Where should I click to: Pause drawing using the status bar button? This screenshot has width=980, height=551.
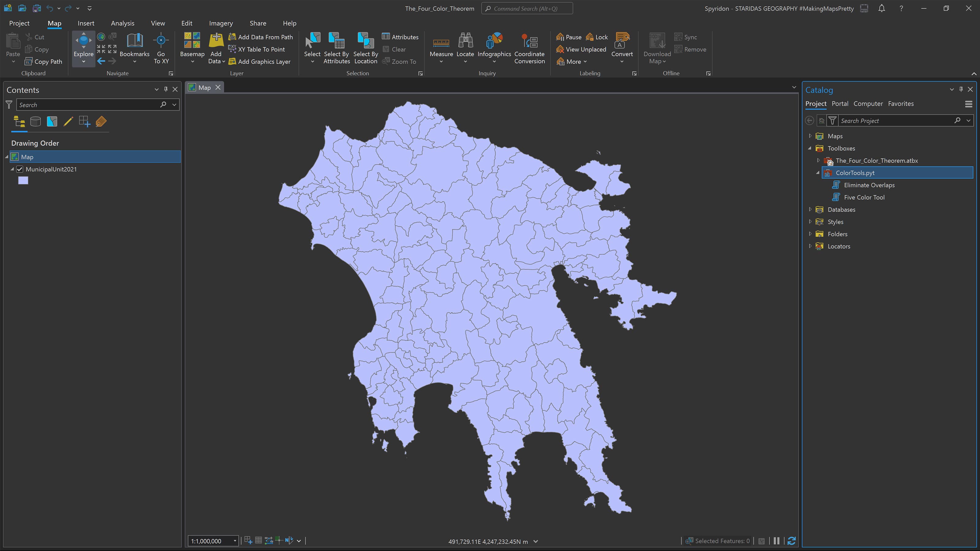(x=776, y=541)
